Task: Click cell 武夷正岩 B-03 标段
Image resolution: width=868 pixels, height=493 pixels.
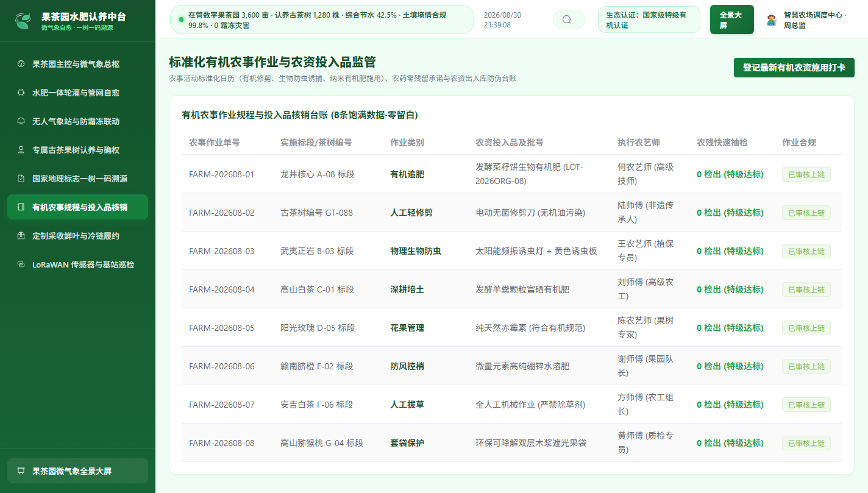Action: tap(317, 251)
